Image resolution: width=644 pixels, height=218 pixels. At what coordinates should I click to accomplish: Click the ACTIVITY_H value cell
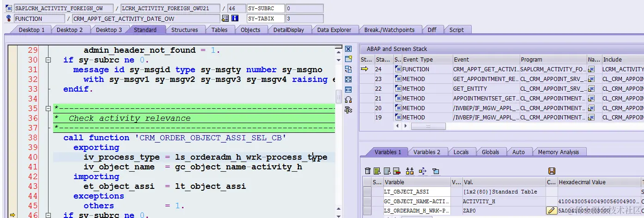504,201
